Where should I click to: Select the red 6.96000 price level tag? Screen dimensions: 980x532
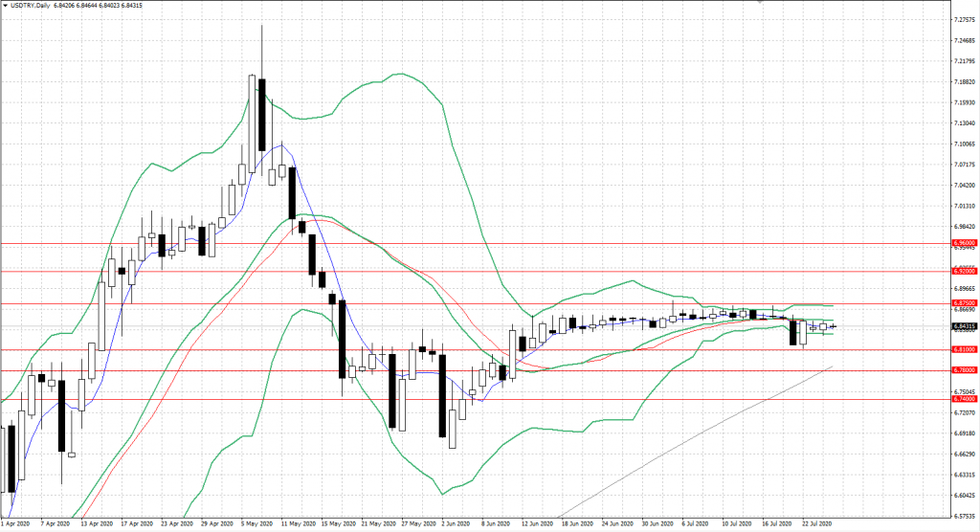click(x=964, y=243)
